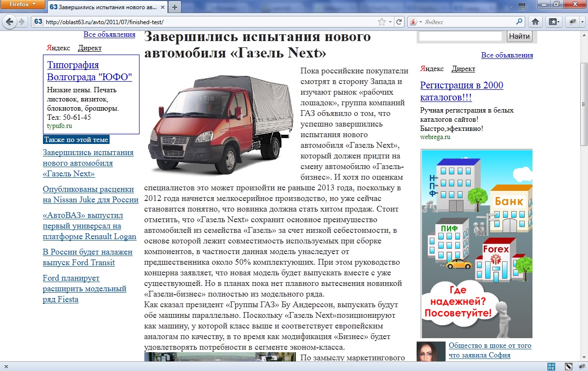Viewport: 588px width, 371px height.
Task: Open 'Регистрация в 2000 каталогов!!!' ad link
Action: pos(462,91)
